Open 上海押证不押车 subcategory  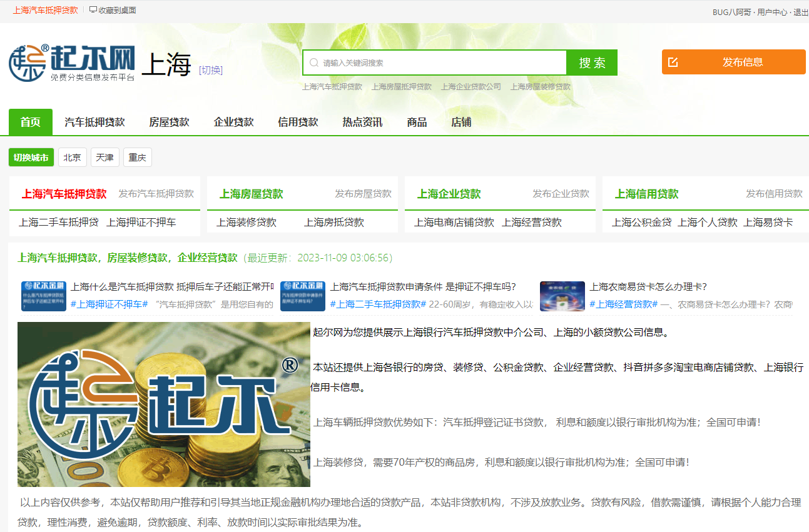tap(141, 223)
